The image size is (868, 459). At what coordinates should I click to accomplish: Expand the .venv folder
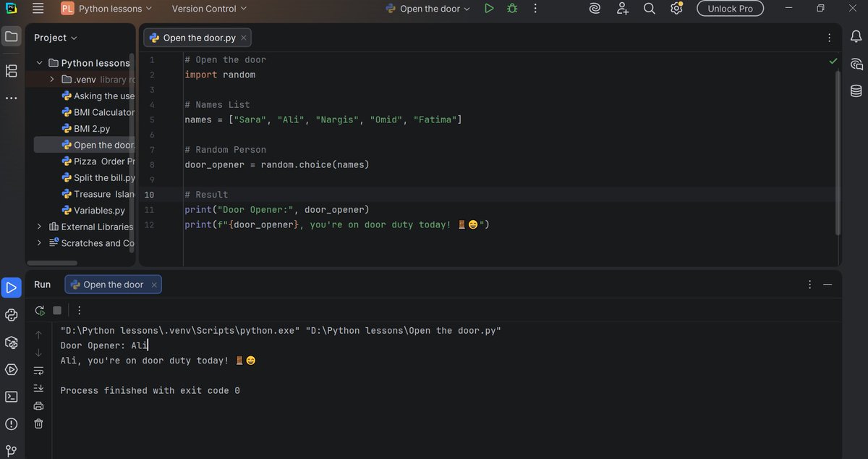[x=52, y=80]
